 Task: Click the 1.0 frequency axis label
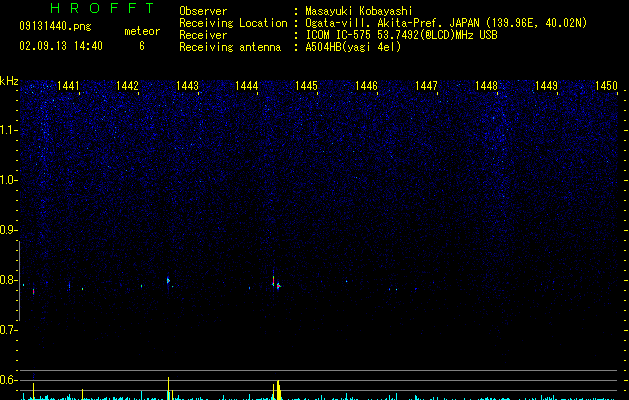click(8, 180)
